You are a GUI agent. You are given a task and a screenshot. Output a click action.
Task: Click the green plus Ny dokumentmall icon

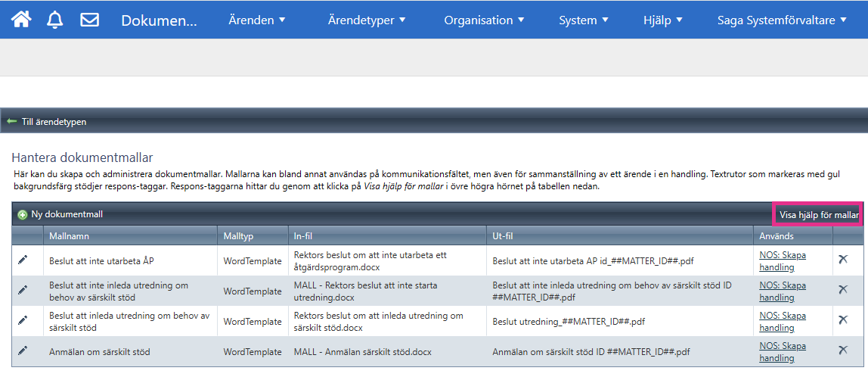click(x=23, y=214)
